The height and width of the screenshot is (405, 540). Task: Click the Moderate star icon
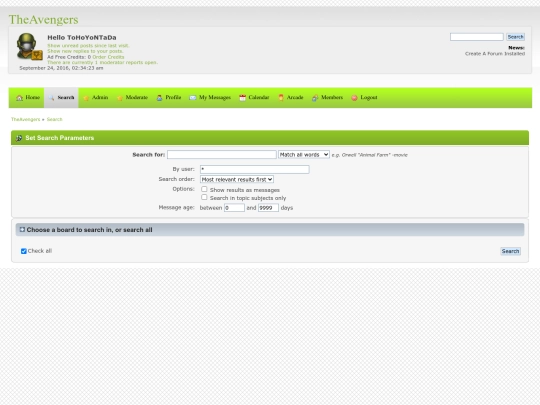(120, 98)
